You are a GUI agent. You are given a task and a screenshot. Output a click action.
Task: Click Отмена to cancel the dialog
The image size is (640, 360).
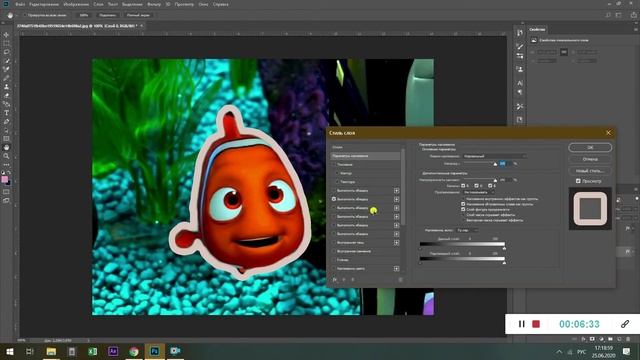(x=590, y=159)
